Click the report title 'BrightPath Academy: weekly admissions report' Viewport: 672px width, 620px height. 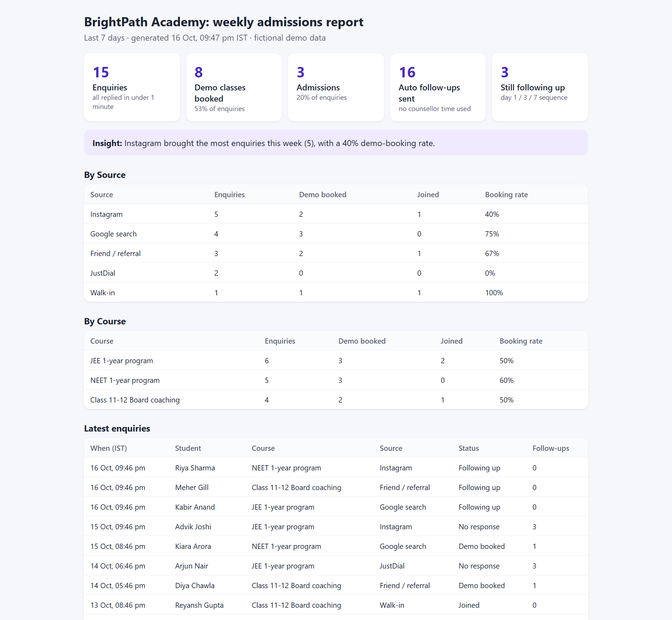click(224, 22)
